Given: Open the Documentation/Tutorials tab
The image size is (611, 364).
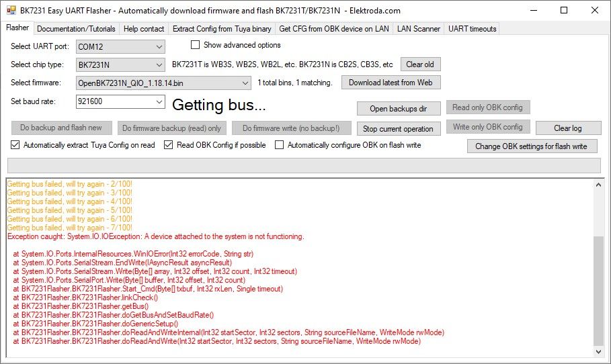Looking at the screenshot, I should (76, 29).
